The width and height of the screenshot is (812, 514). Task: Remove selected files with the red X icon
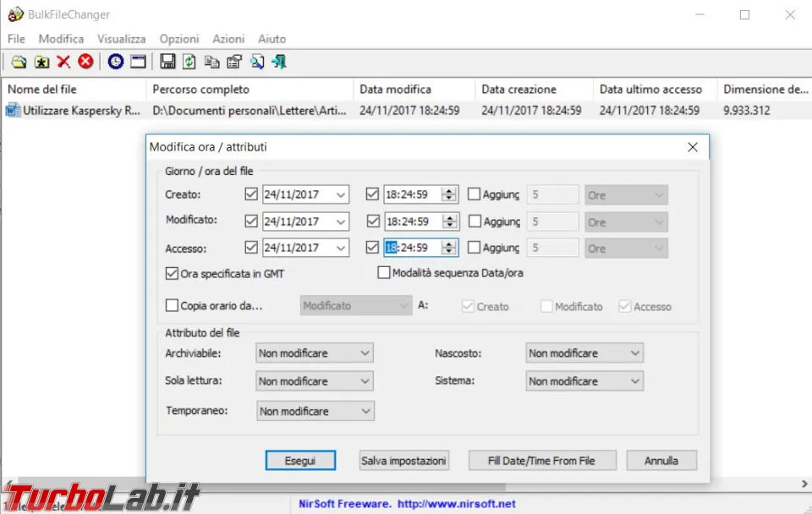[x=63, y=62]
